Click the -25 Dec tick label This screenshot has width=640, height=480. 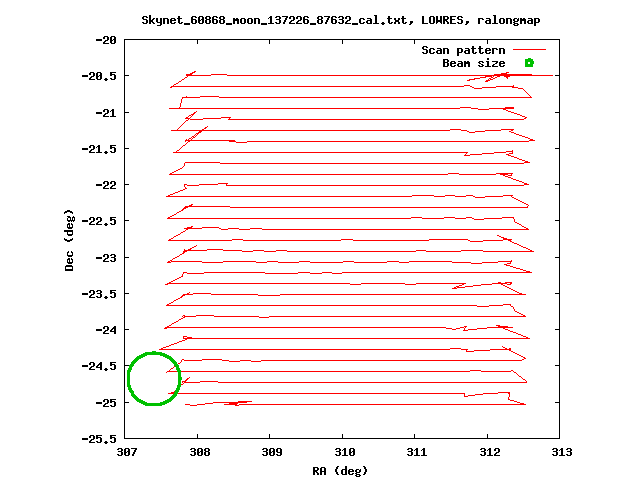pos(106,403)
